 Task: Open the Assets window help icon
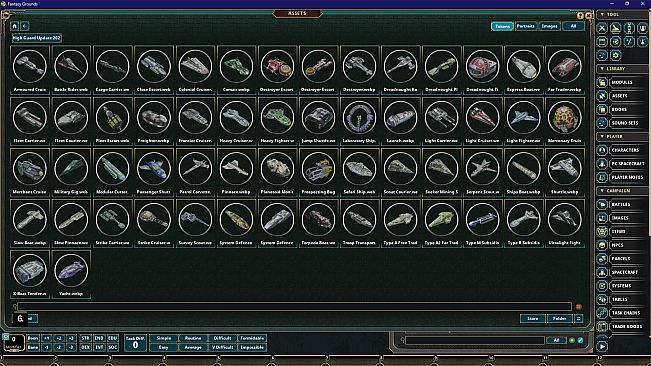[x=580, y=16]
